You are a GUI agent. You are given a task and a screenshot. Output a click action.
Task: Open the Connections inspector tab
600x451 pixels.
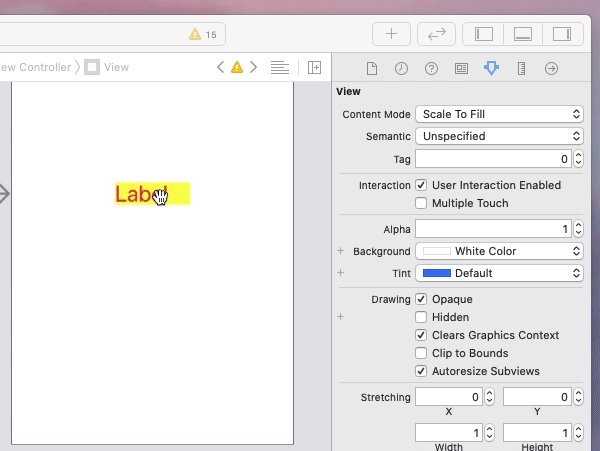coord(551,68)
